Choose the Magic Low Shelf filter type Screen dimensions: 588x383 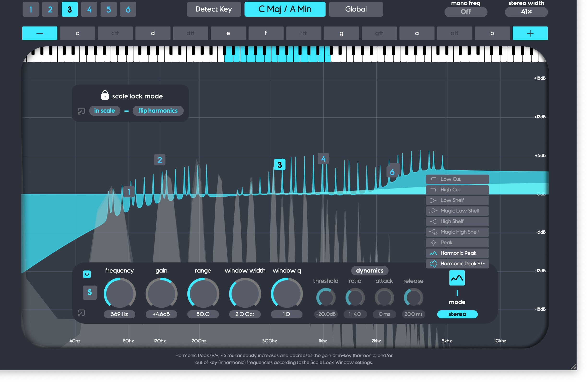457,211
